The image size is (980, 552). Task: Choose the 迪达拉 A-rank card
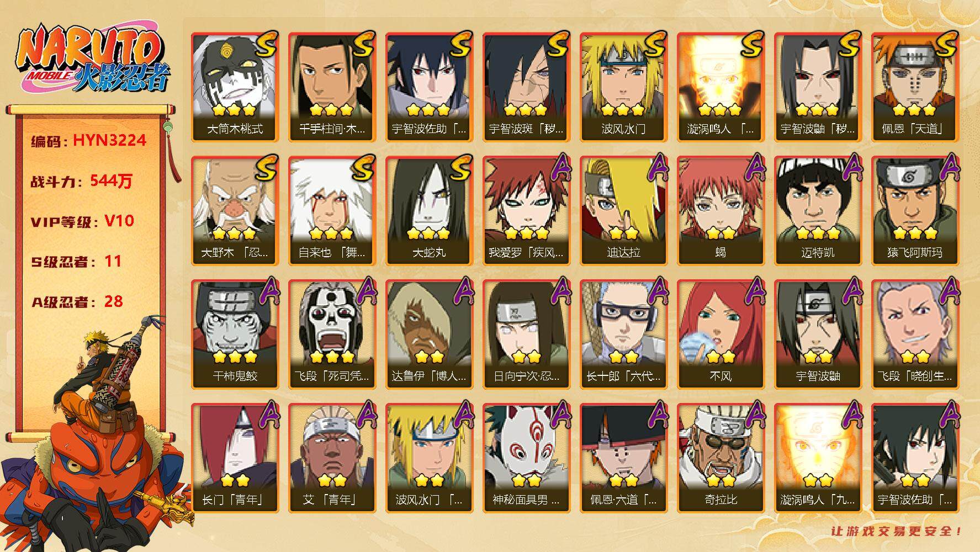click(x=623, y=211)
